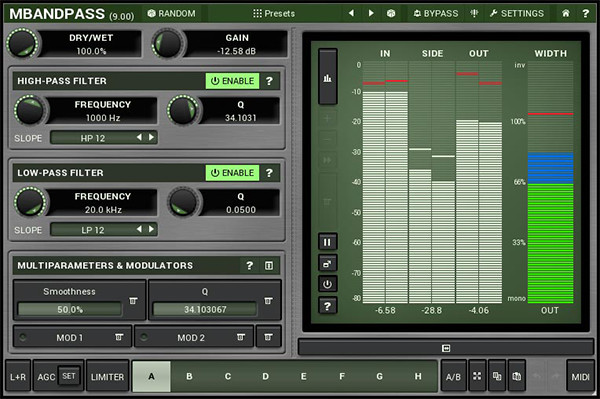Select preset slot A
Screen dimensions: 600x399
tap(152, 376)
